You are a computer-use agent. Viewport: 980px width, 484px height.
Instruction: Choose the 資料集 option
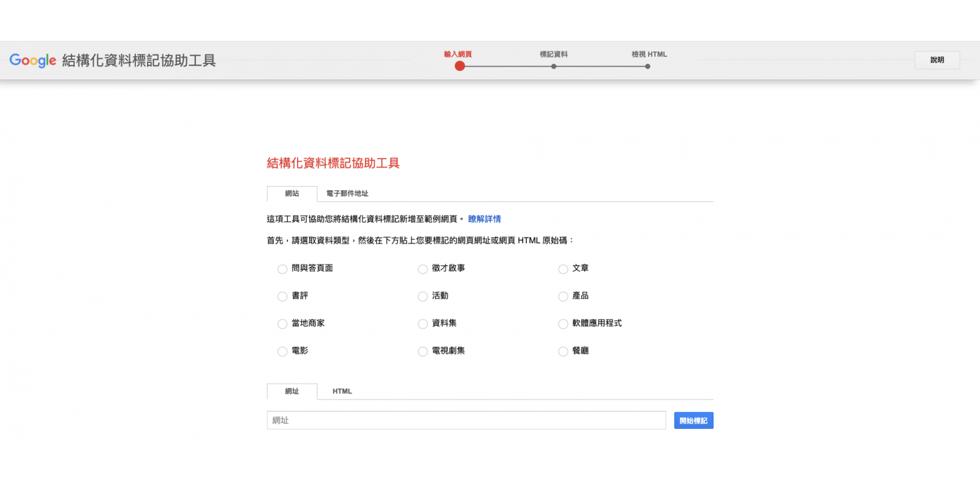(x=423, y=324)
